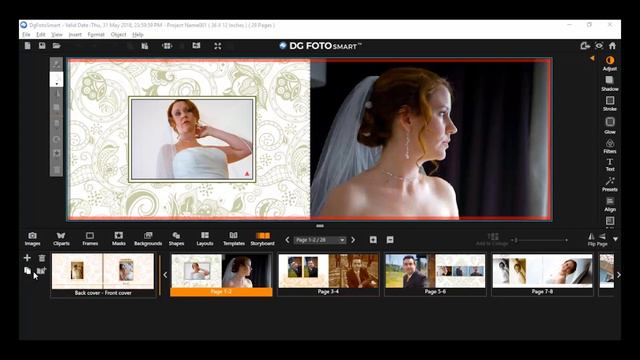Screen dimensions: 640x360
Task: Click the fullscreen expand icon
Action: point(218,46)
